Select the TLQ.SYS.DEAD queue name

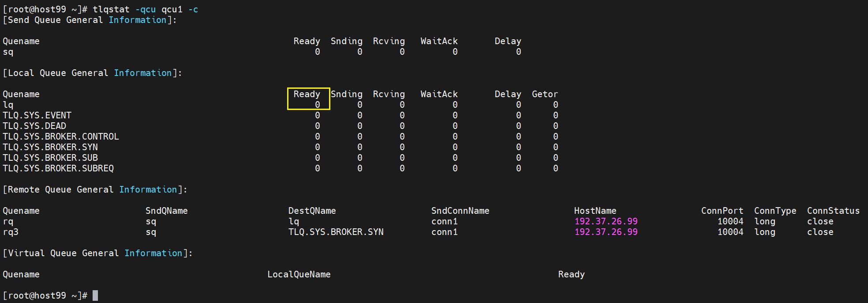click(34, 126)
